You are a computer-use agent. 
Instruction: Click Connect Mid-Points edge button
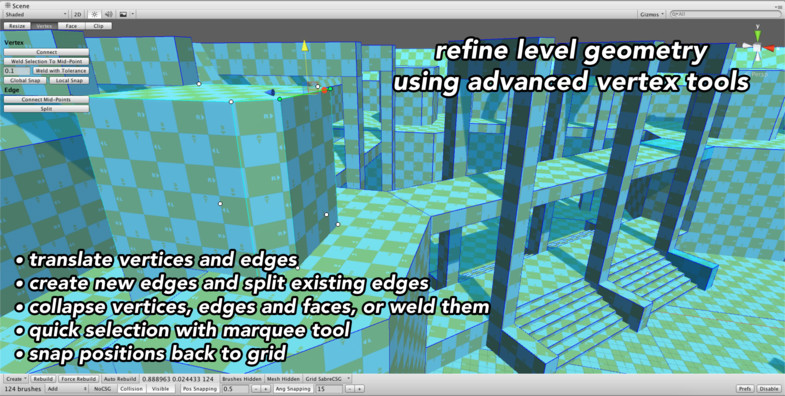click(47, 100)
